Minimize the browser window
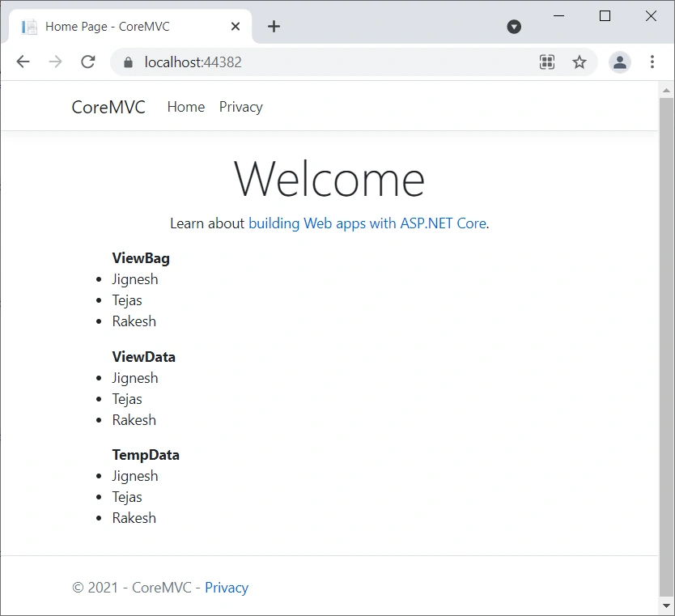The height and width of the screenshot is (616, 675). click(558, 16)
